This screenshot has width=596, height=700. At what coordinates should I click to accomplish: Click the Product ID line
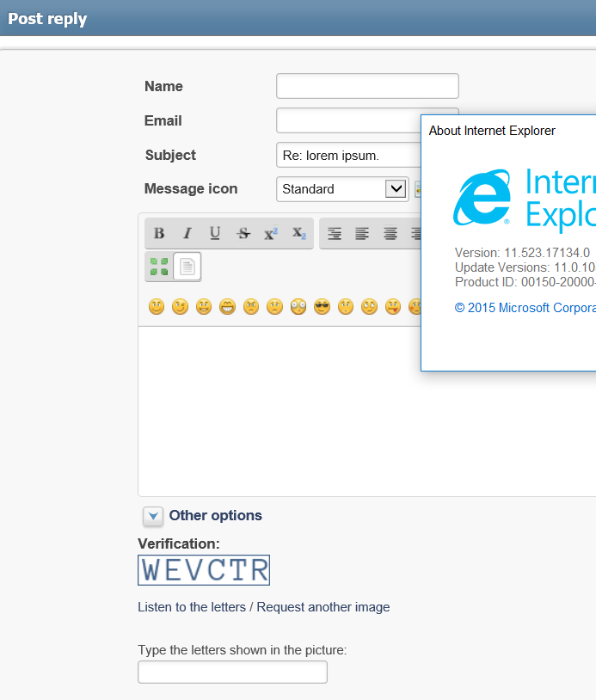pyautogui.click(x=525, y=282)
